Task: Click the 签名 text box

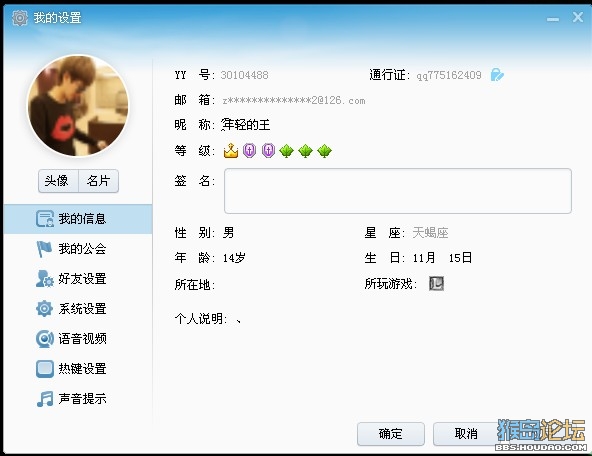Action: click(x=398, y=191)
